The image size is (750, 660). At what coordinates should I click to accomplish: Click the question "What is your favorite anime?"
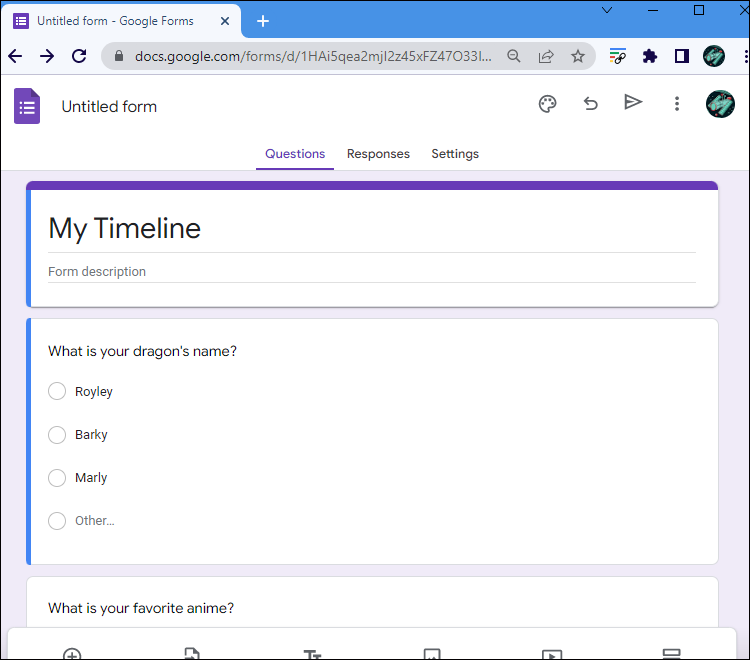[x=141, y=608]
